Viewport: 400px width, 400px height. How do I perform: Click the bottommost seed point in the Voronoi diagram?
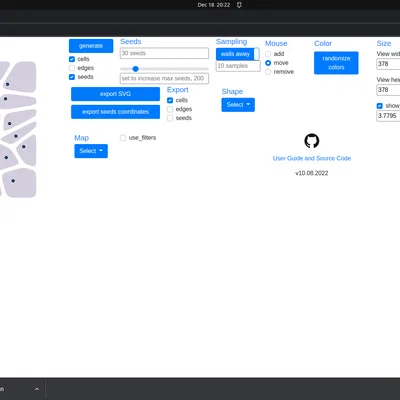coord(13,181)
